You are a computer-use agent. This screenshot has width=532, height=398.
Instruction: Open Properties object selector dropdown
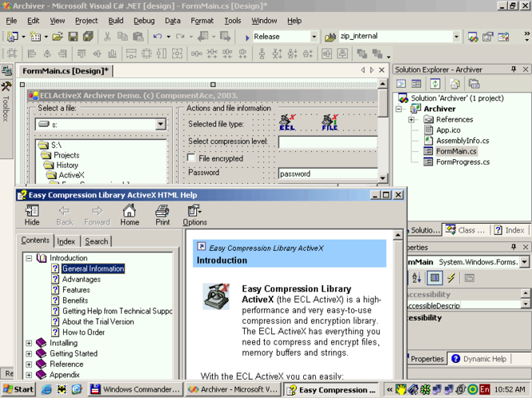click(525, 261)
